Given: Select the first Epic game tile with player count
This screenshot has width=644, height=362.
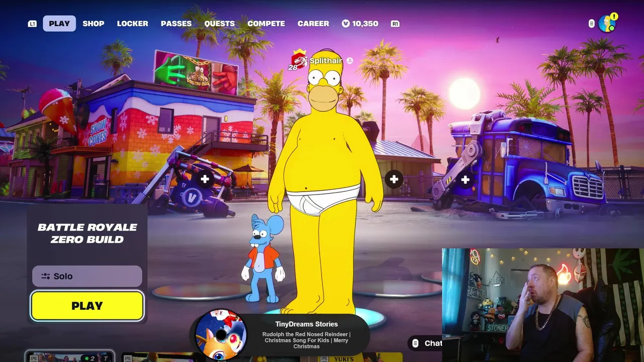Looking at the screenshot, I should click(70, 356).
